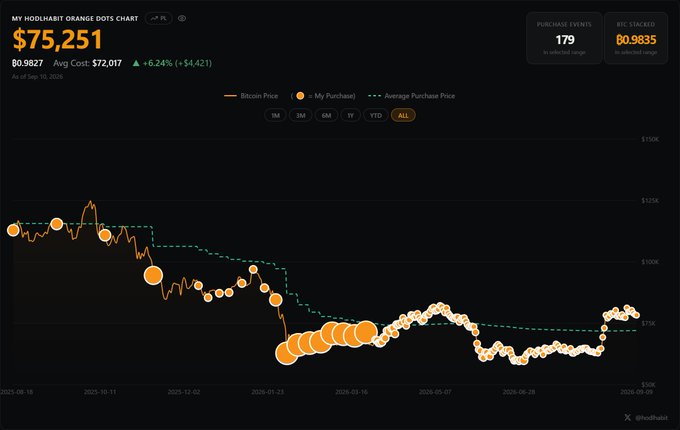Click the 2026-06-28 x-axis date
The height and width of the screenshot is (430, 680).
[519, 392]
